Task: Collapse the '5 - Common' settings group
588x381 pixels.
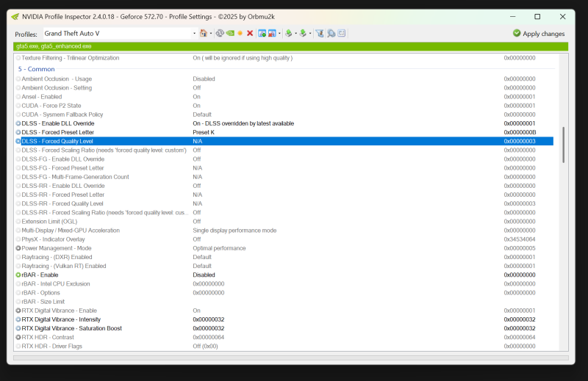Action: tap(36, 69)
